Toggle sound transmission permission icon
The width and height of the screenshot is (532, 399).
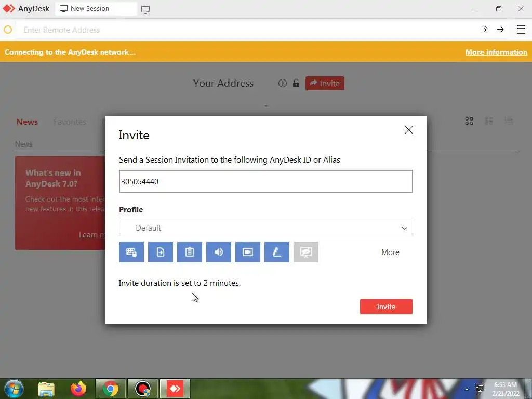click(x=219, y=252)
